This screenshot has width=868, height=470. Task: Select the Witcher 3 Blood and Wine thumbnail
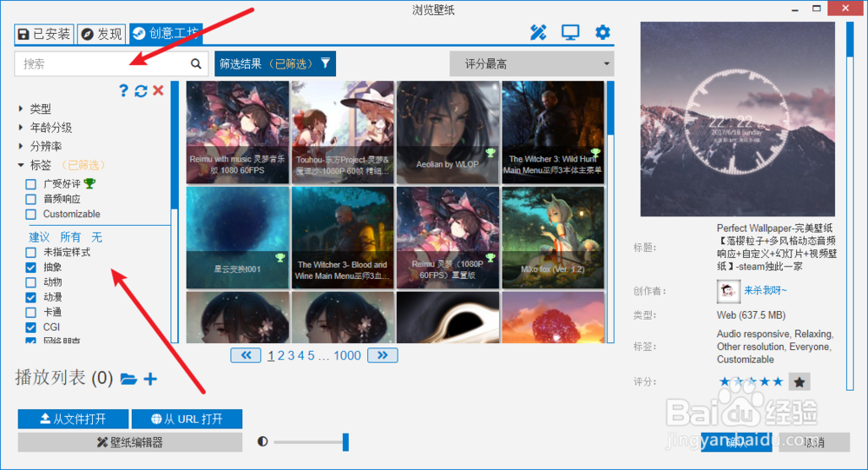coord(343,238)
